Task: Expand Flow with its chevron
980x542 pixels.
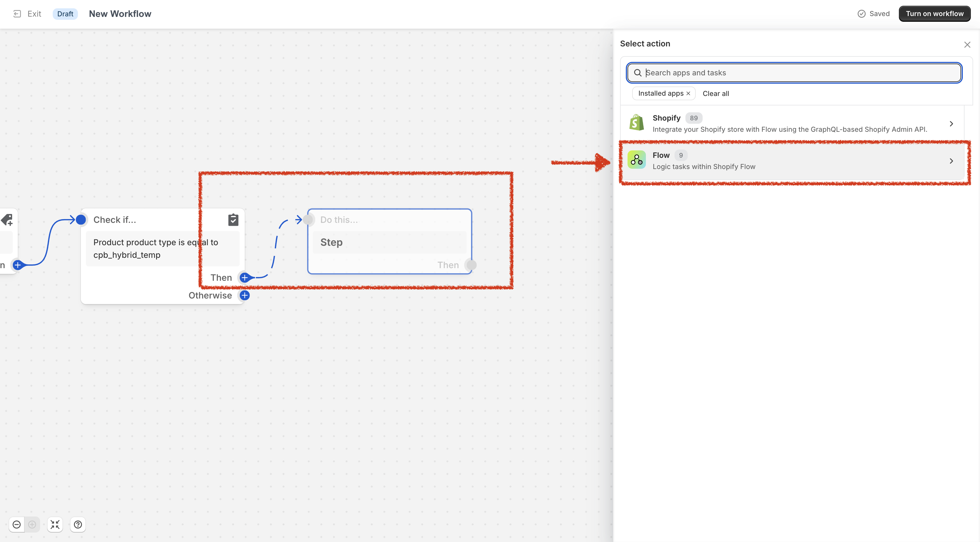Action: [951, 161]
